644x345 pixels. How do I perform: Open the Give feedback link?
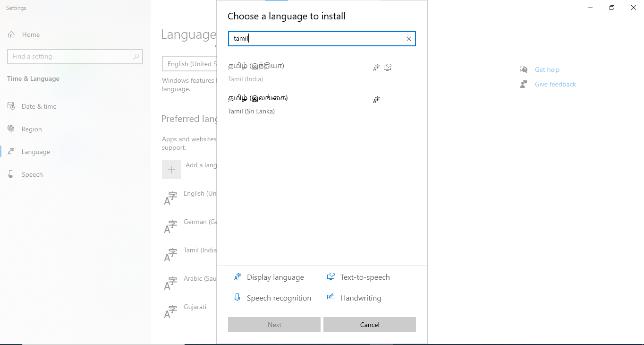[x=555, y=84]
